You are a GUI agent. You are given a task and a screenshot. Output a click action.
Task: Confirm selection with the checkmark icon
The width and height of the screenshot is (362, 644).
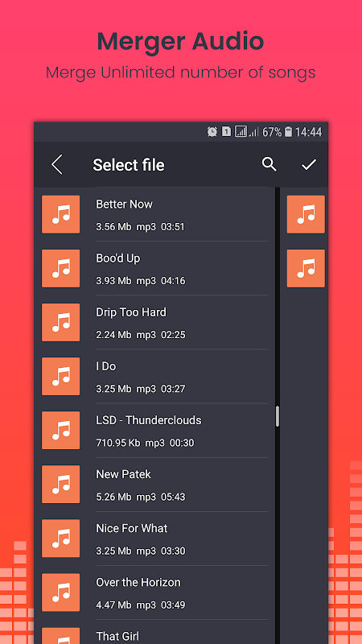pos(309,165)
